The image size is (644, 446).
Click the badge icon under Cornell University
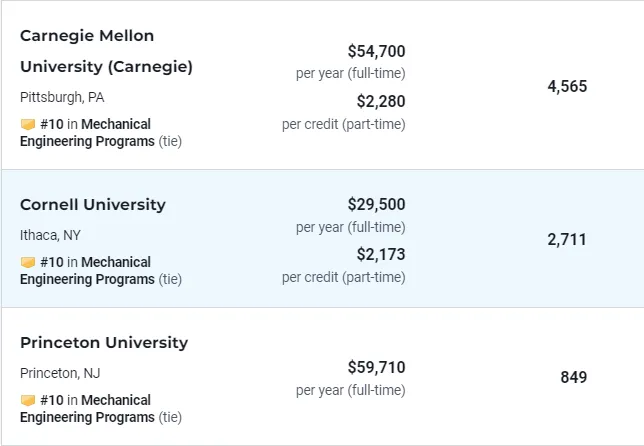coord(28,263)
